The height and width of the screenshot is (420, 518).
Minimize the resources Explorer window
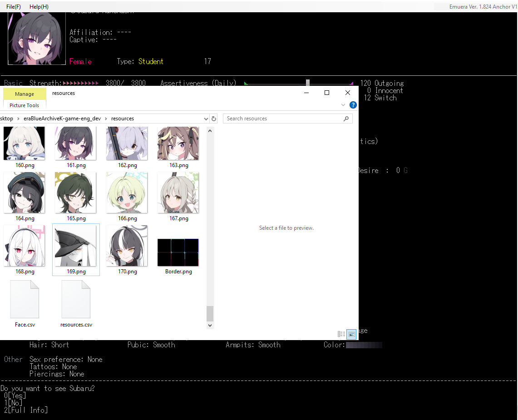(x=306, y=93)
